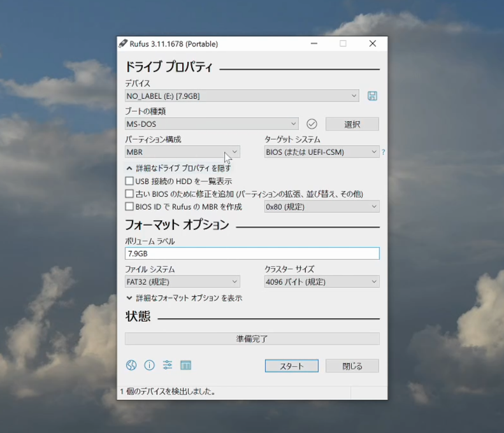Click the Rufus title bar USB icon
The height and width of the screenshot is (433, 504).
point(123,43)
